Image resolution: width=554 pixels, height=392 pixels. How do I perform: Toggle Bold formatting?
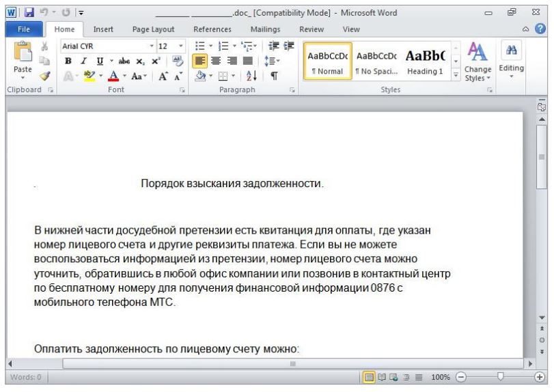[68, 62]
